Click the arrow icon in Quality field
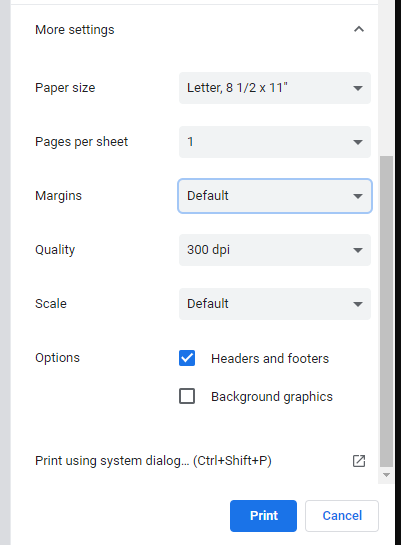Screen dimensions: 401x545 pos(358,250)
